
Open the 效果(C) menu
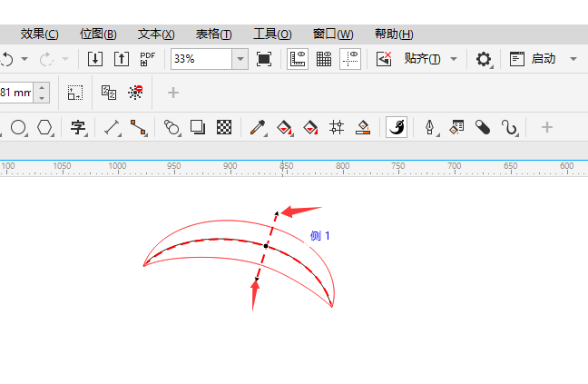click(x=39, y=34)
